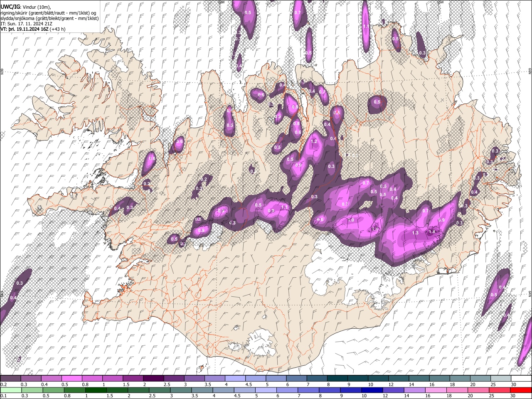Click the upper legend swatch between 4 and 4.5
The image size is (532, 399).
coord(235,379)
